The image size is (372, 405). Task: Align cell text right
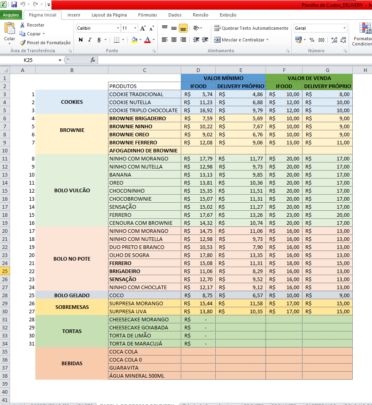(183, 40)
